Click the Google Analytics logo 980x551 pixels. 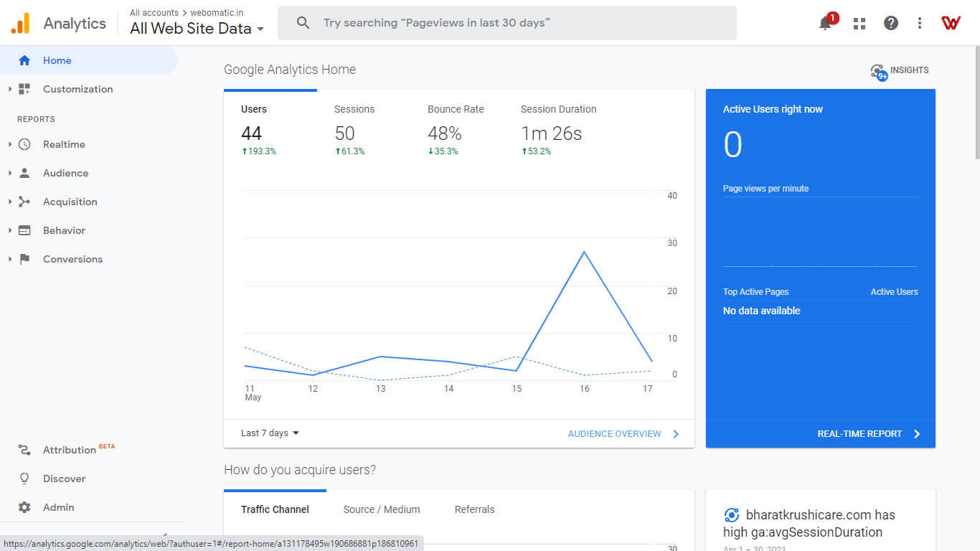point(21,23)
